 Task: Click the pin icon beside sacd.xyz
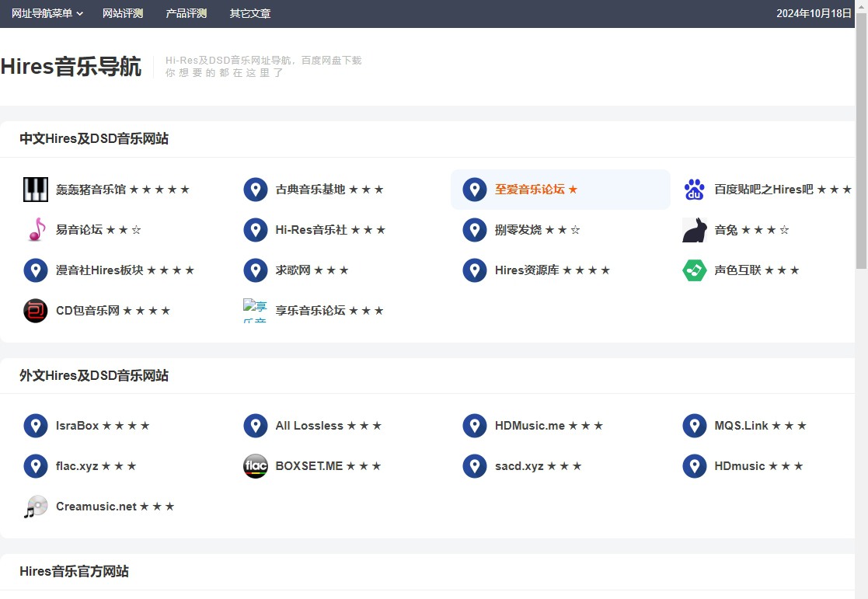pyautogui.click(x=475, y=466)
